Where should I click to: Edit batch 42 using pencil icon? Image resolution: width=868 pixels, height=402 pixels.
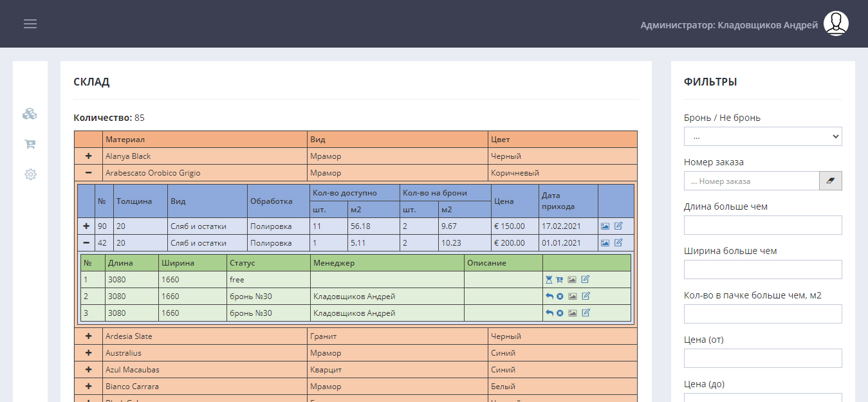(x=618, y=243)
